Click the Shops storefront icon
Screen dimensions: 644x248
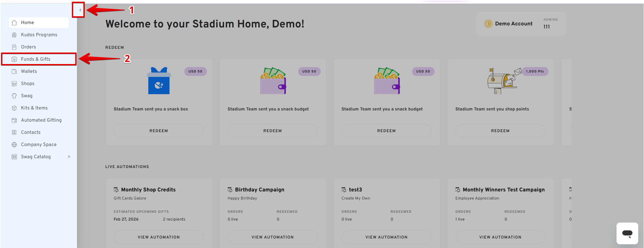click(14, 84)
